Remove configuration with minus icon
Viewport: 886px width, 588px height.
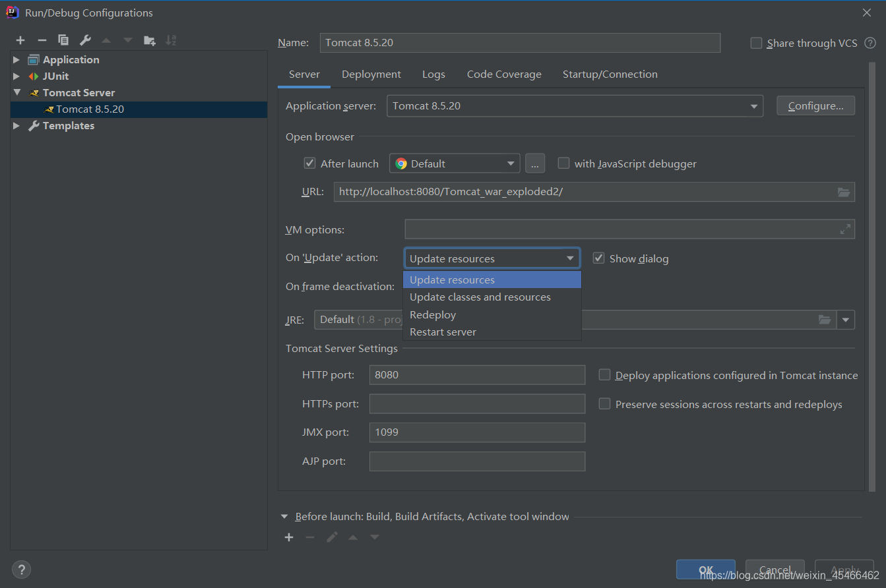42,40
